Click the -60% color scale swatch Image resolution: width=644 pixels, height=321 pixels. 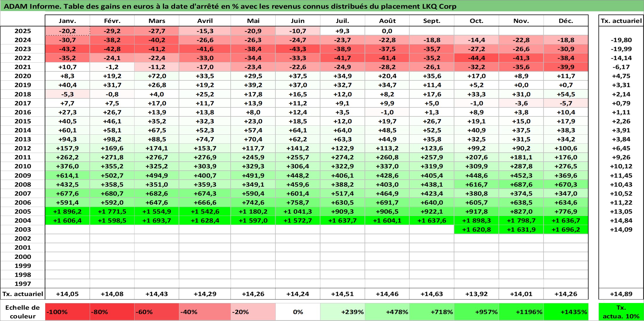(157, 312)
